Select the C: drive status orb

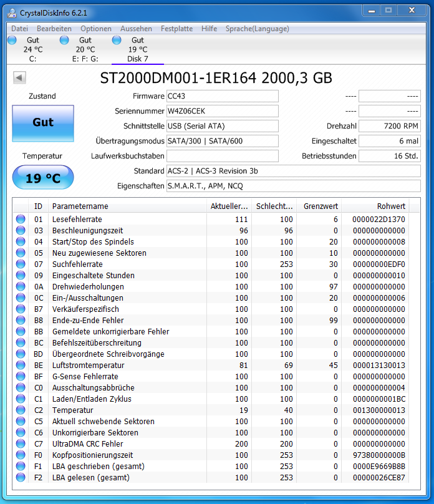click(12, 40)
